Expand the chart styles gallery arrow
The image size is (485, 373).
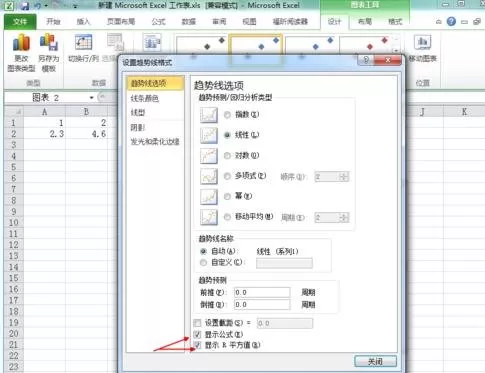click(396, 51)
